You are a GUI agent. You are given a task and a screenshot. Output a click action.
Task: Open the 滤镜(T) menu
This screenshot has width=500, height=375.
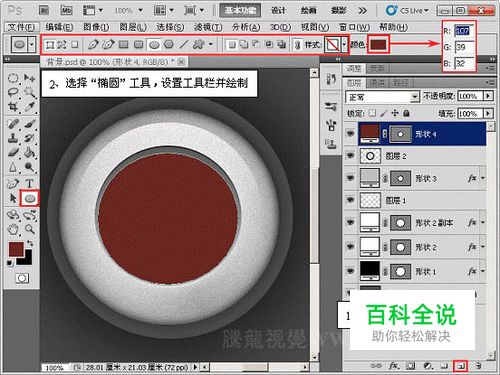[208, 27]
